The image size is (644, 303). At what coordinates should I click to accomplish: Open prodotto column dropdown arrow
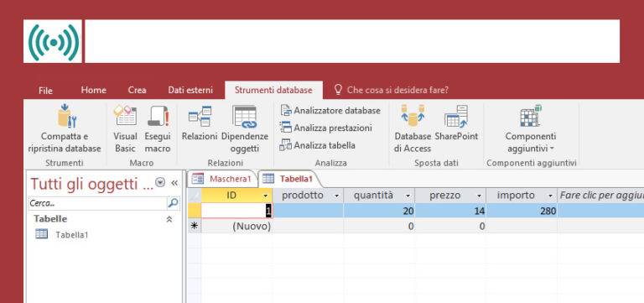pos(337,196)
